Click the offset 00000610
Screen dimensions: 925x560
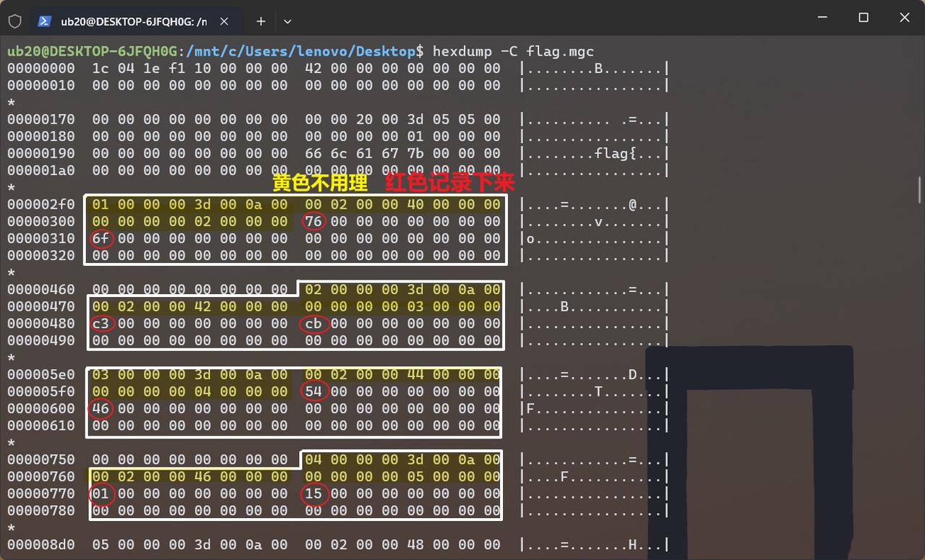pos(41,426)
